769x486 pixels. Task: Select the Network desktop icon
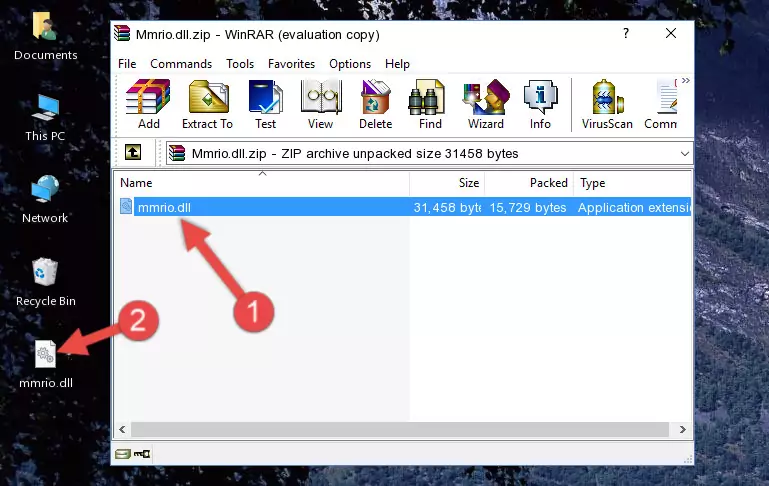[x=45, y=200]
